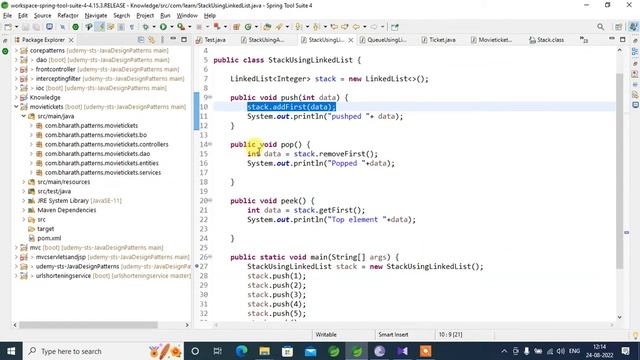
Task: Select the target folder
Action: (45, 229)
